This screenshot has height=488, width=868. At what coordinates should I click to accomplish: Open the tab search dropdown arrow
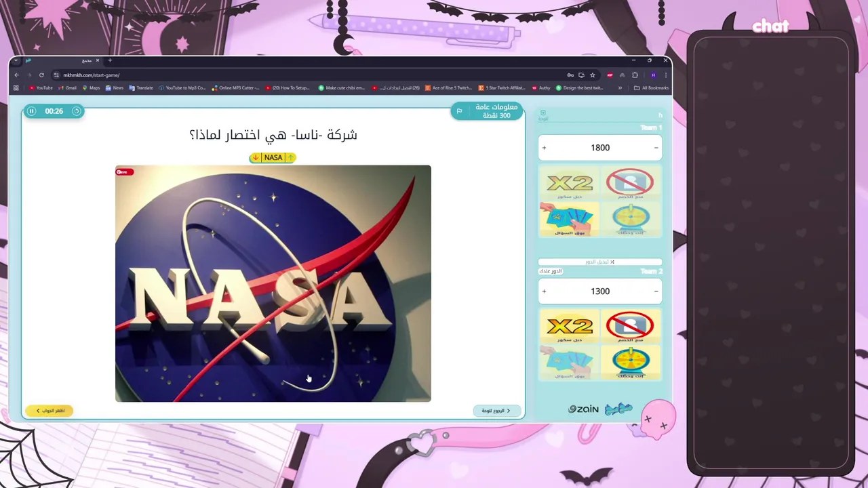[x=16, y=60]
